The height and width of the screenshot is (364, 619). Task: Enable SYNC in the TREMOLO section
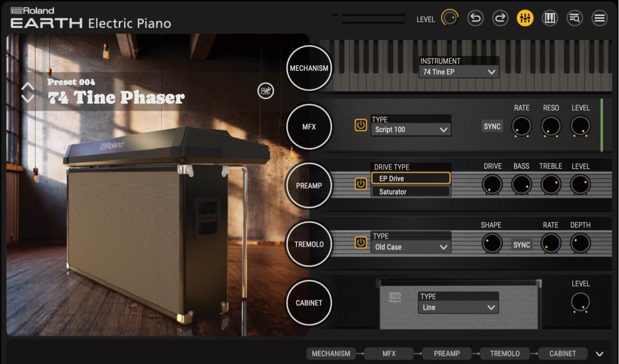pos(522,245)
